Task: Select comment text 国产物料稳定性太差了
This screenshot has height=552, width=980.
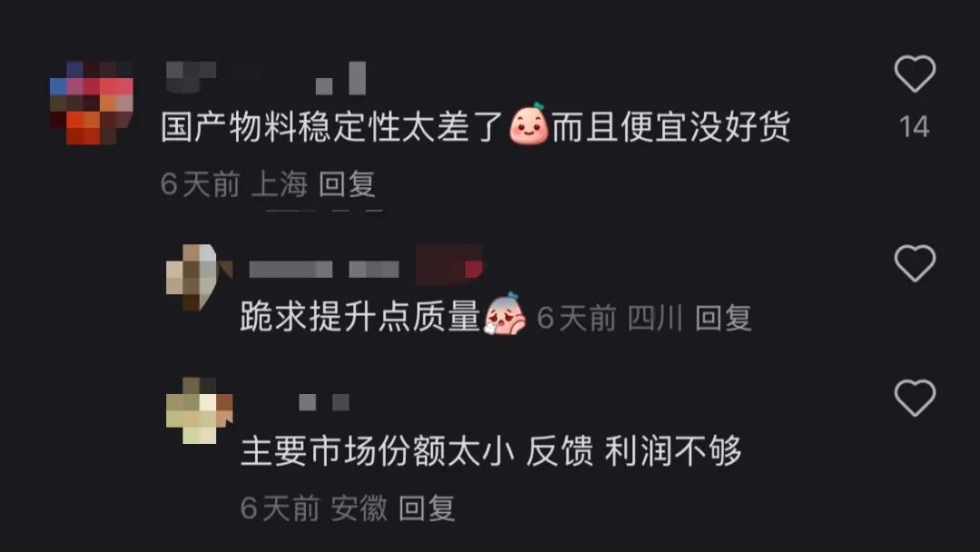Action: click(332, 127)
